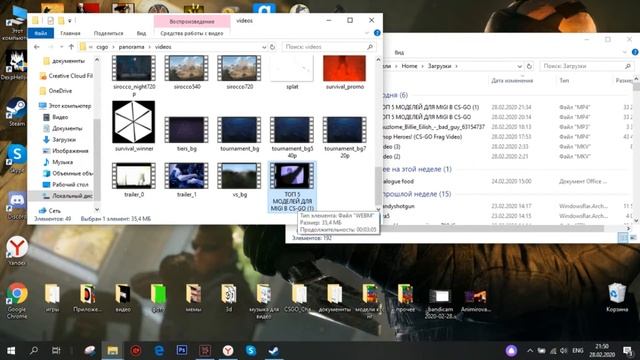
Task: Expand address history dropdown in videos window
Action: (x=264, y=47)
